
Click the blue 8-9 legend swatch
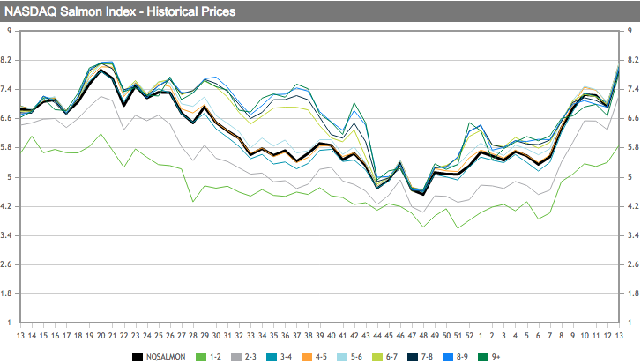[x=448, y=357]
